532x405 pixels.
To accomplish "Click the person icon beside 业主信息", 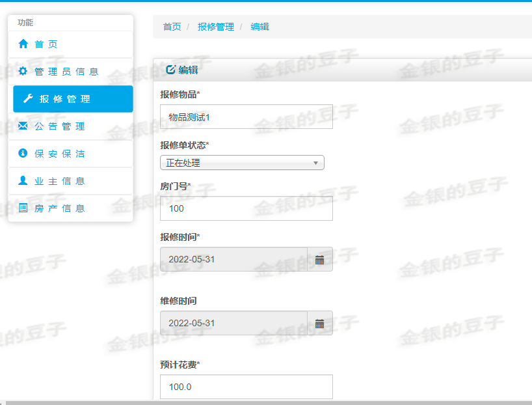I will pyautogui.click(x=22, y=181).
